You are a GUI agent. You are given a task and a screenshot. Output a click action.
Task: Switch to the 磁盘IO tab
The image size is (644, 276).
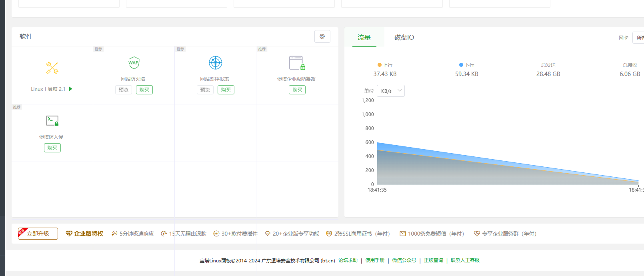[404, 37]
